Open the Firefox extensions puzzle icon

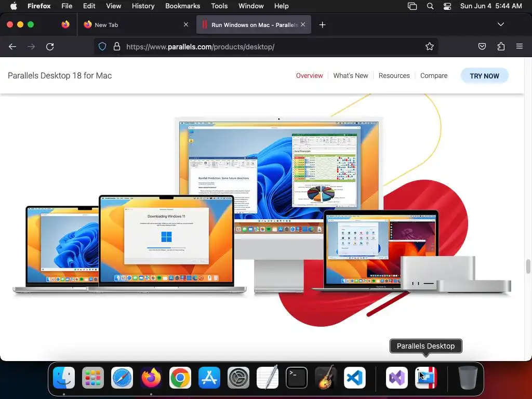[x=501, y=46]
